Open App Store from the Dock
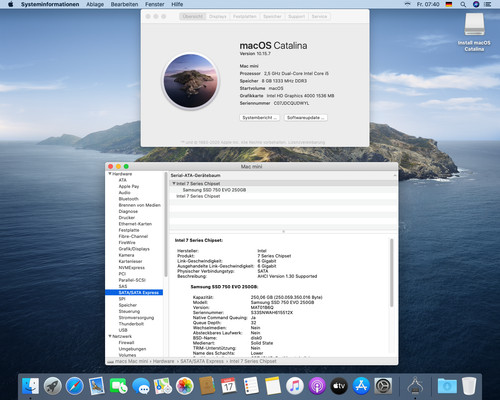This screenshot has width=500, height=400. point(361,386)
